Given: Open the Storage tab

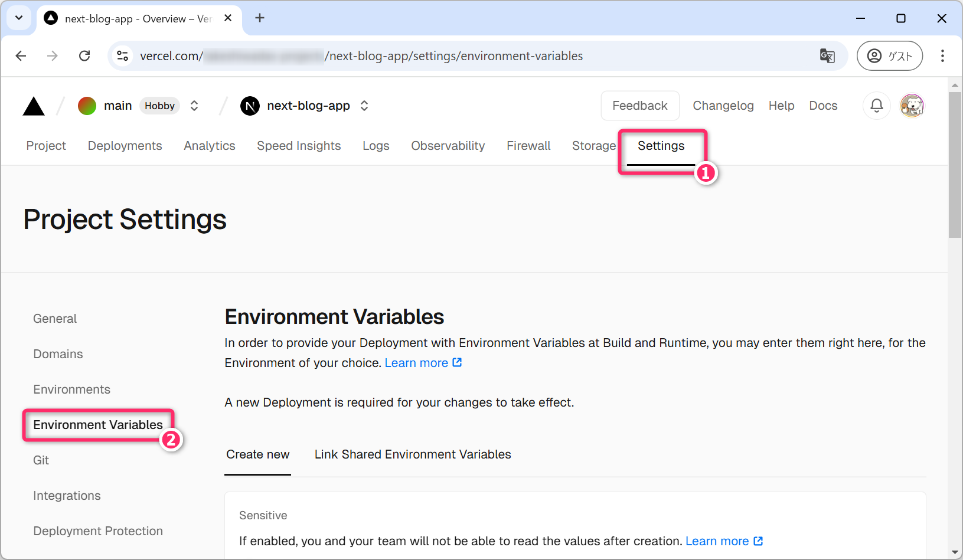Looking at the screenshot, I should (593, 146).
